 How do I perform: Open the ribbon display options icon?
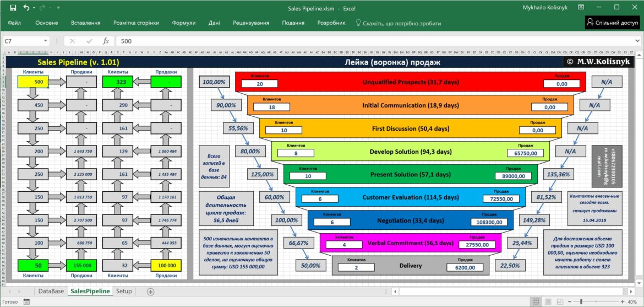581,7
